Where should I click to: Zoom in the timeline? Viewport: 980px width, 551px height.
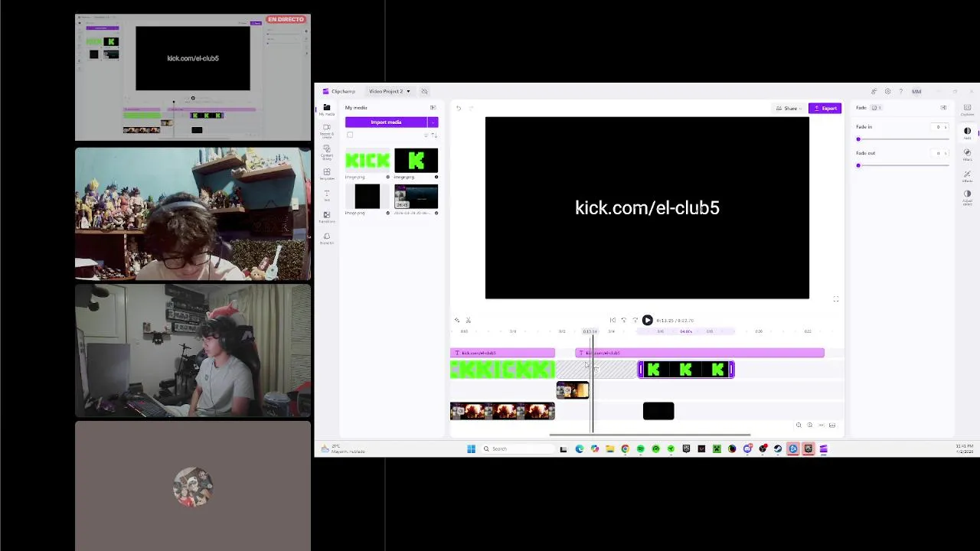coord(810,425)
